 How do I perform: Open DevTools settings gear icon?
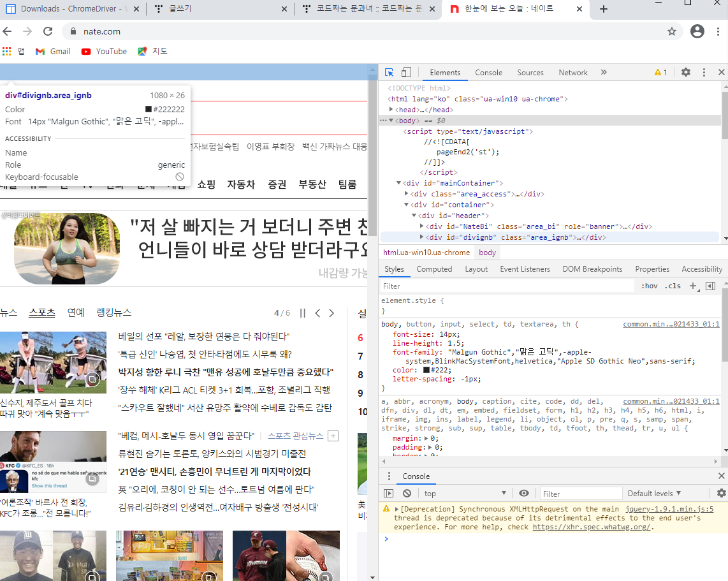(x=686, y=73)
